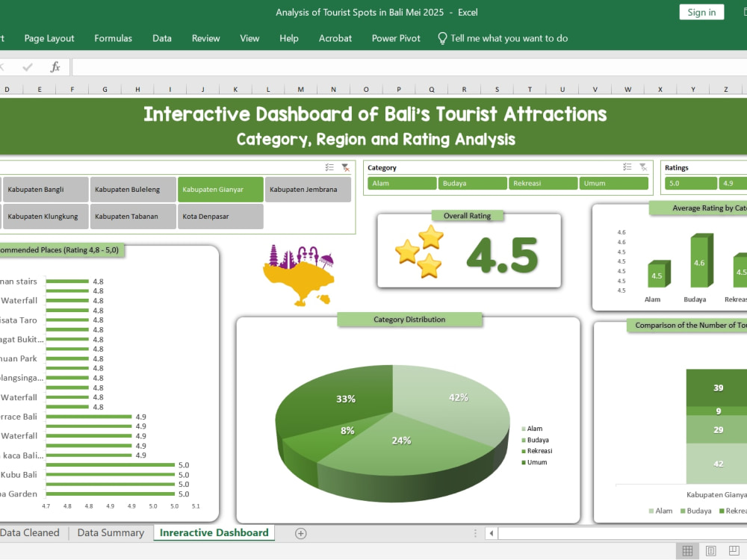Viewport: 747px width, 560px height.
Task: Switch to Data Summary sheet tab
Action: (x=111, y=533)
